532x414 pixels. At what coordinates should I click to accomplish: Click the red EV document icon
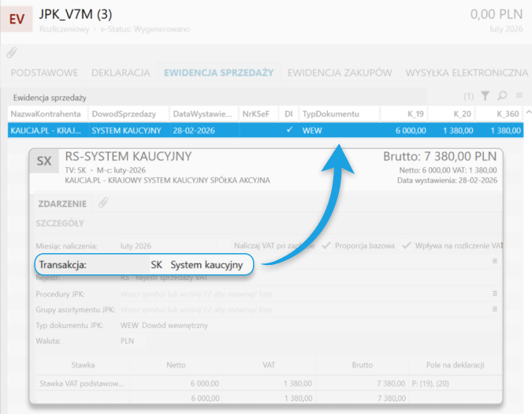[17, 18]
